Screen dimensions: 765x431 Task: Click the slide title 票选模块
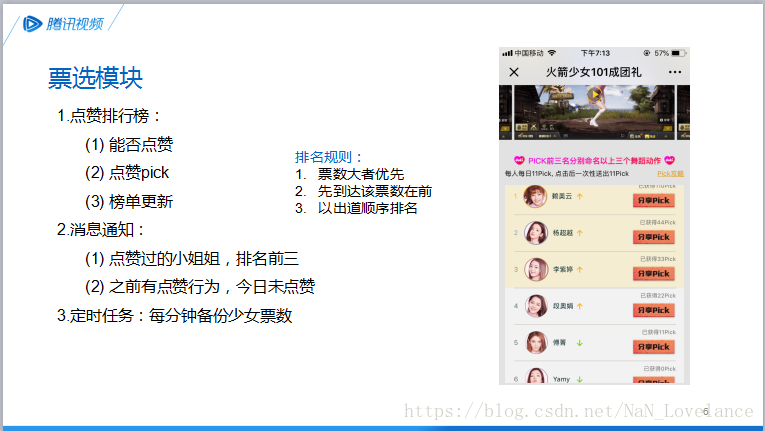(x=95, y=78)
